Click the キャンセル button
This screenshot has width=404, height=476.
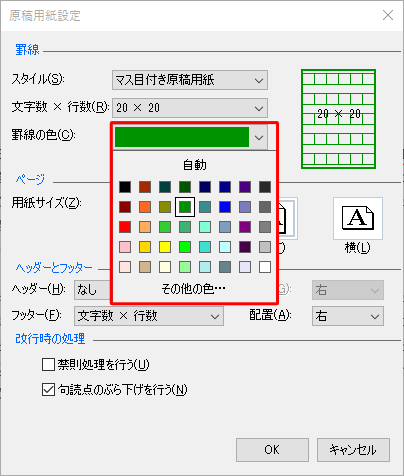click(353, 450)
